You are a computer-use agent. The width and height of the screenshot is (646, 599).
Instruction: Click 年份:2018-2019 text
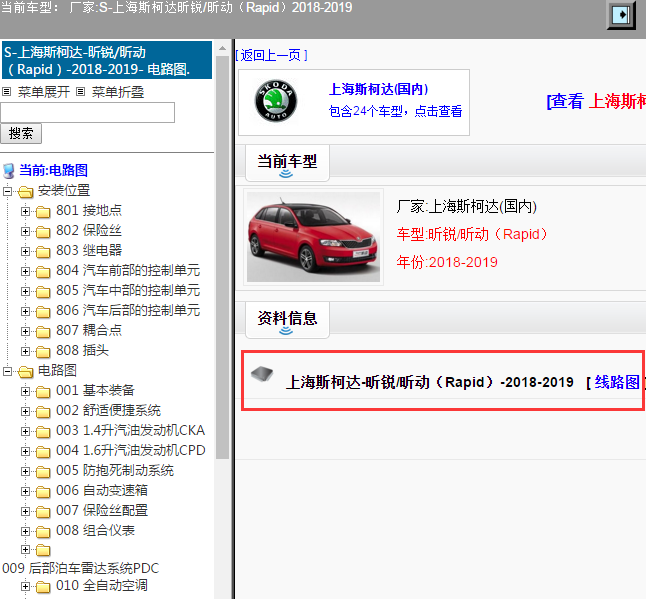point(447,262)
